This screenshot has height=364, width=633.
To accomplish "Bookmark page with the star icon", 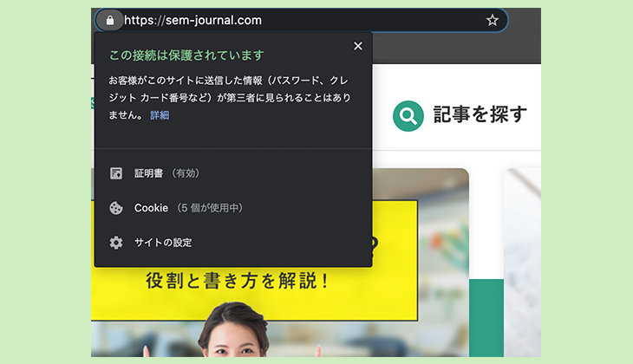I will click(x=493, y=20).
